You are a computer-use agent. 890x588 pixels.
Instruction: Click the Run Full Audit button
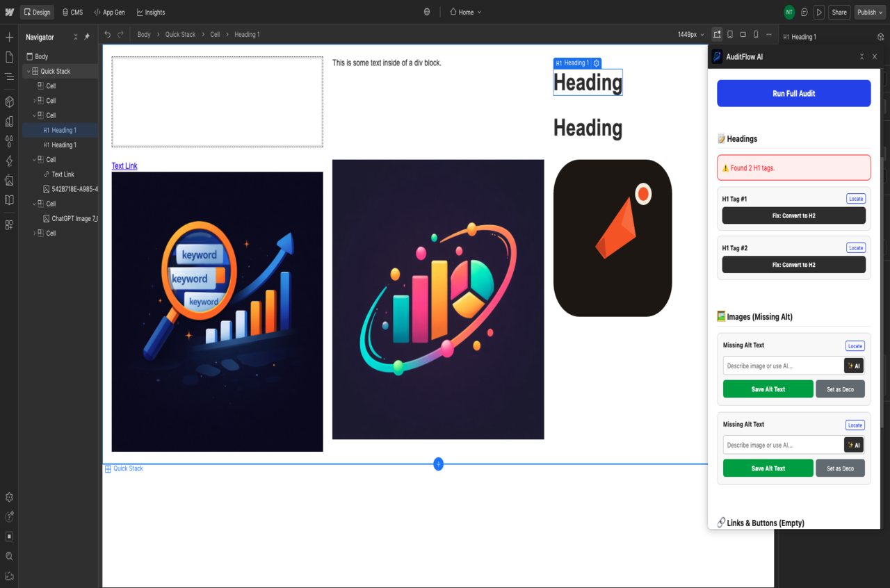click(793, 93)
